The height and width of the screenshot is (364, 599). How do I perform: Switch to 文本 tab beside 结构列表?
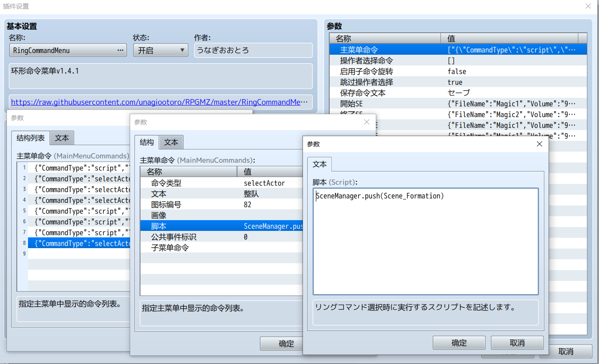(62, 138)
